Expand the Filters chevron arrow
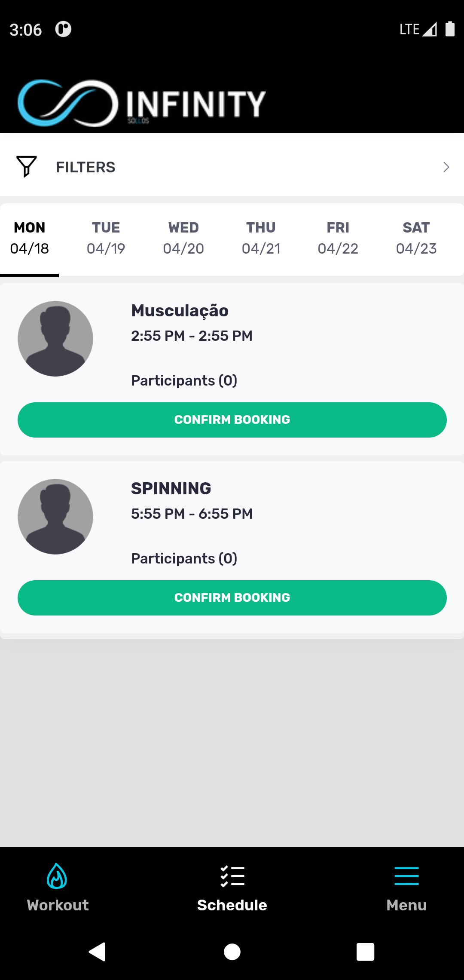Image resolution: width=464 pixels, height=980 pixels. tap(446, 167)
